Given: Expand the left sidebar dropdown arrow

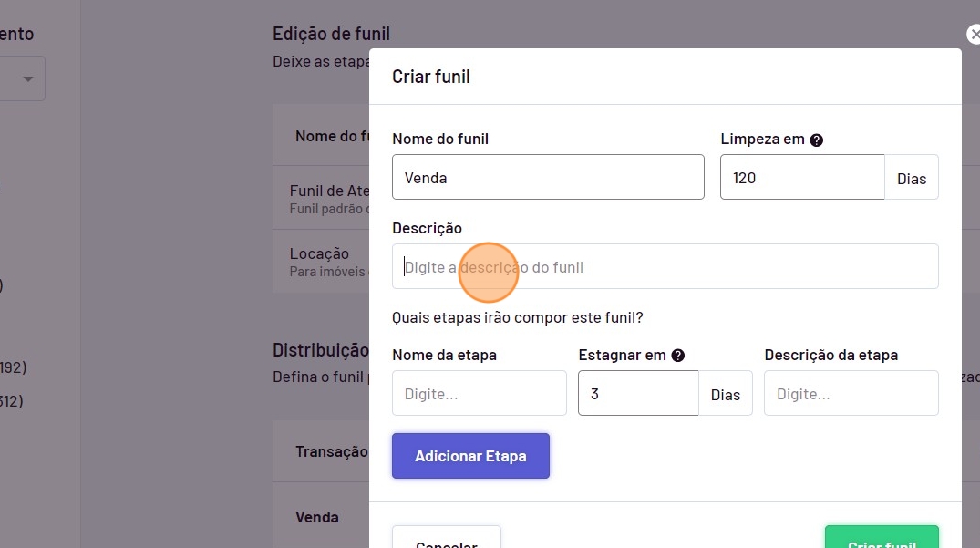Looking at the screenshot, I should click(x=28, y=79).
